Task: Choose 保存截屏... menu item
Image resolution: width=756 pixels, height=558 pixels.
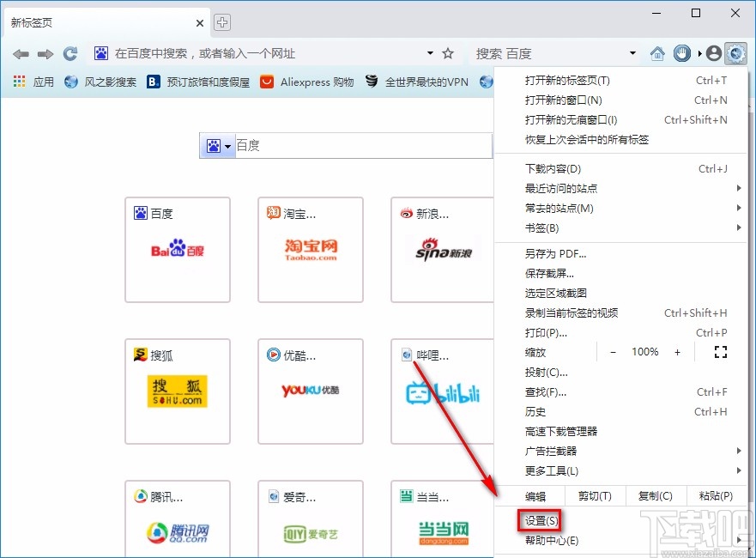Action: pos(621,274)
